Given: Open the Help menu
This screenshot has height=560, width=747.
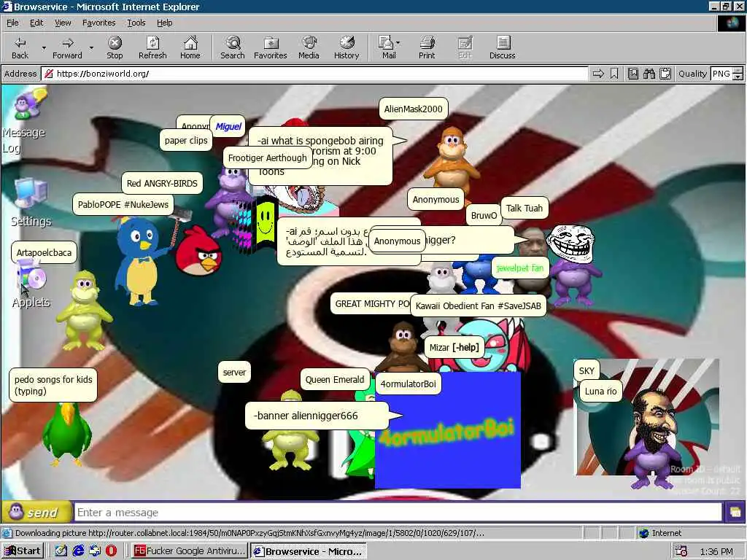Looking at the screenshot, I should (x=164, y=23).
